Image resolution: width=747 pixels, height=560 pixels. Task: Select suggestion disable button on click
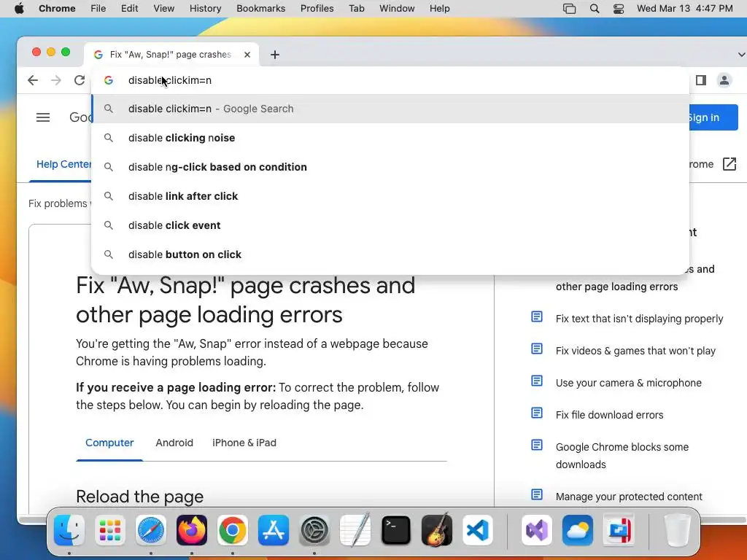390,254
